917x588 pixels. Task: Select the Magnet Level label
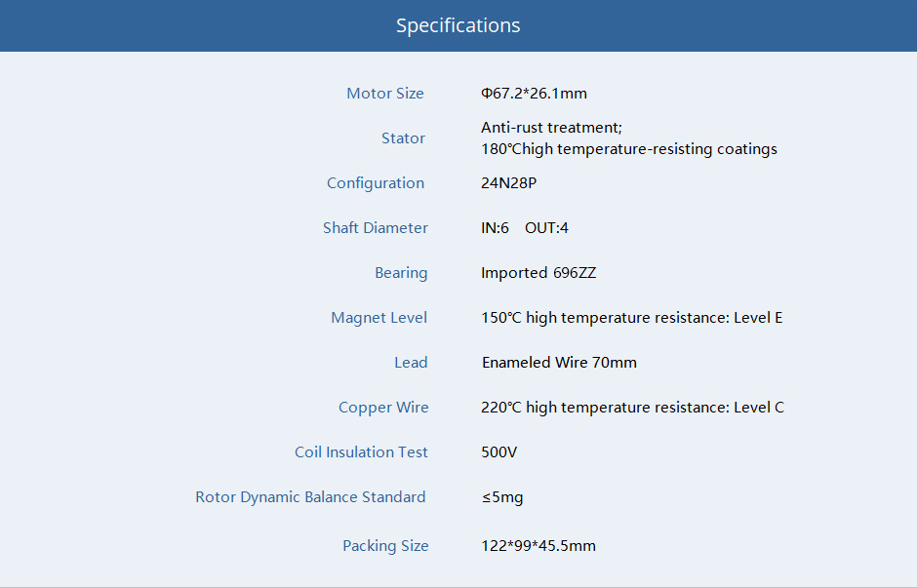pyautogui.click(x=379, y=318)
